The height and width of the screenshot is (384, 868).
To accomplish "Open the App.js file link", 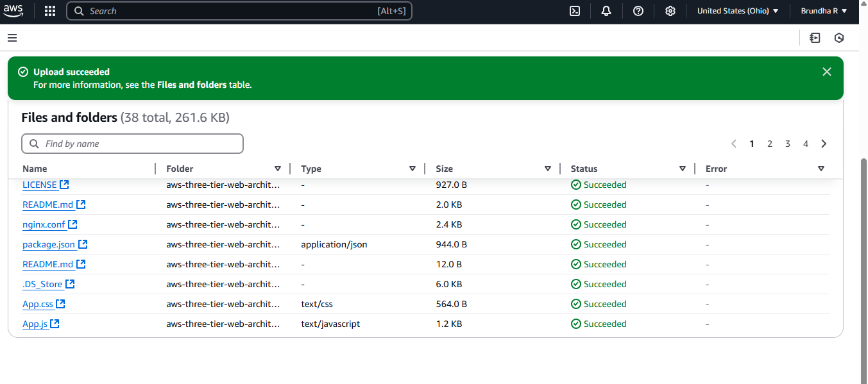I will (x=35, y=324).
